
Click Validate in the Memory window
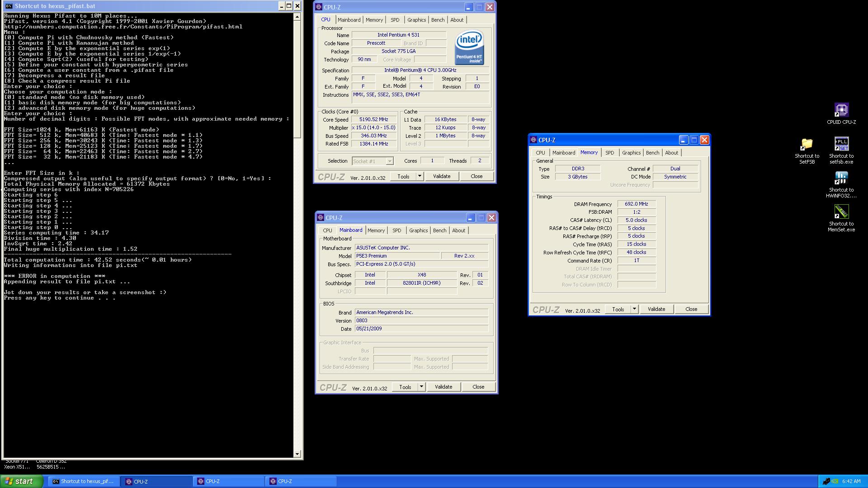point(656,309)
